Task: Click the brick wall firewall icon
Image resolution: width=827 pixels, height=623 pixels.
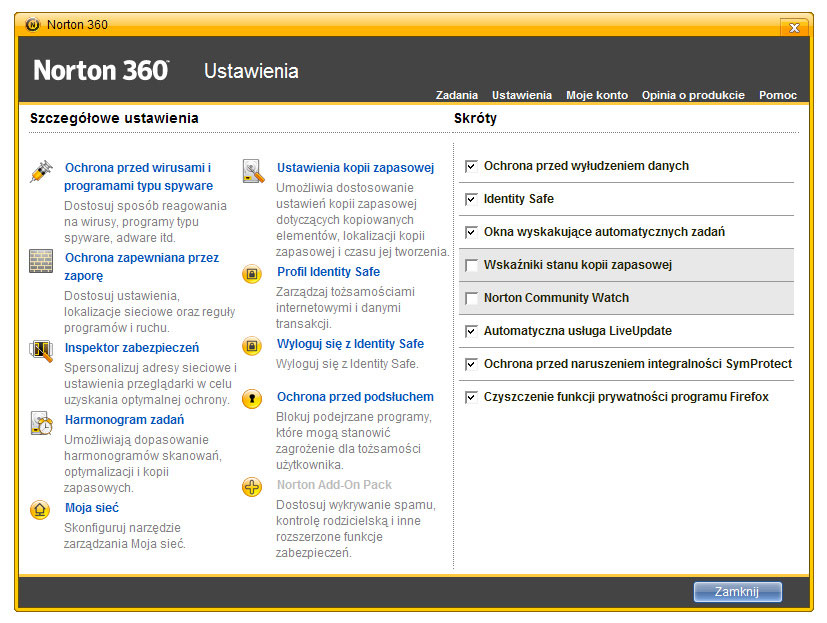Action: (x=41, y=262)
